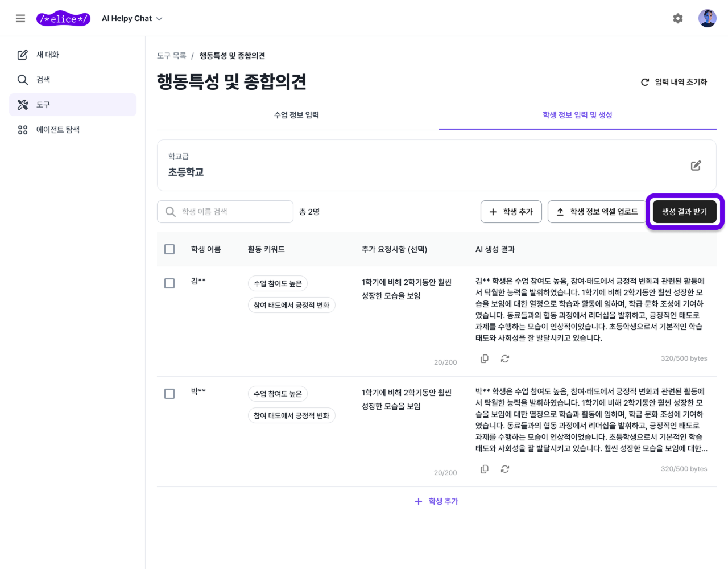Select the checkbox next to student 김**
Viewport: 728px width, 569px height.
click(169, 283)
